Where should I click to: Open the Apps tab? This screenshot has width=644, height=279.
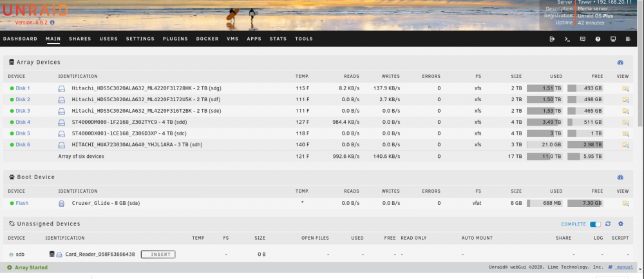[x=254, y=39]
